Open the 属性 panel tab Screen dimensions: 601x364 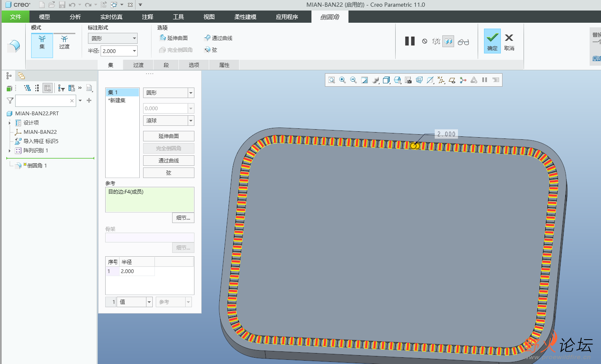[224, 65]
